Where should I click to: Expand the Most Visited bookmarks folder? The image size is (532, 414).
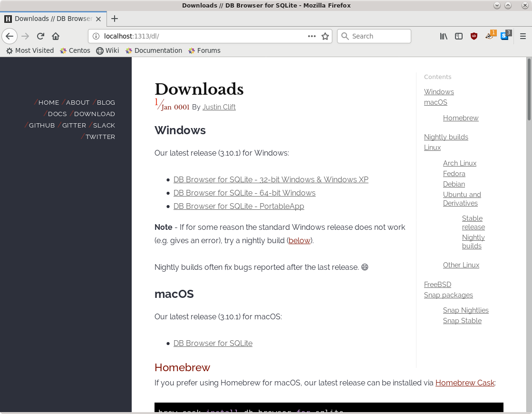click(x=29, y=50)
